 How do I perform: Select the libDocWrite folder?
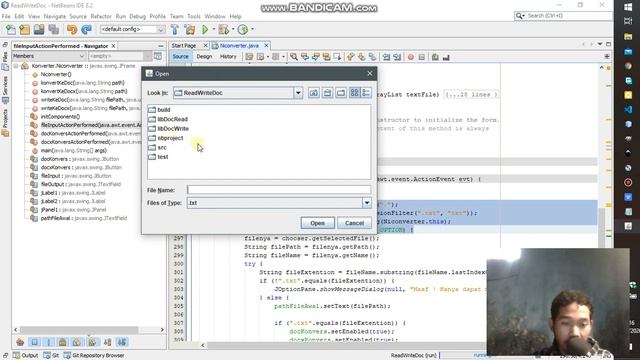tap(169, 129)
